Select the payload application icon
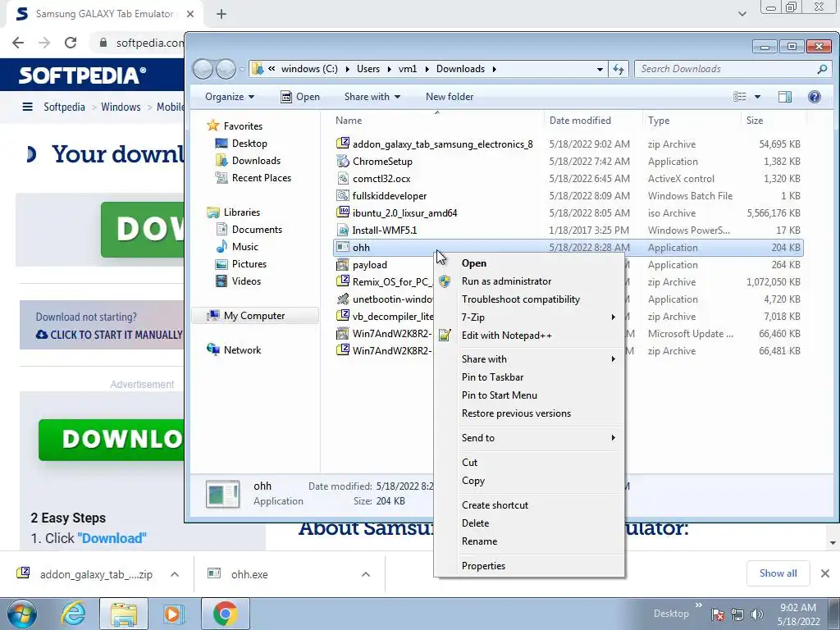The image size is (840, 630). (x=342, y=264)
